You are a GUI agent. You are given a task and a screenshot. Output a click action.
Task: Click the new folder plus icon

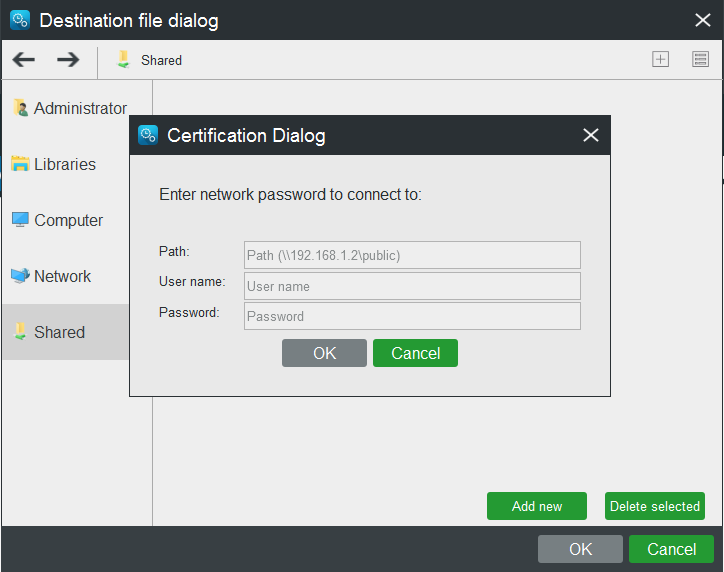[660, 60]
